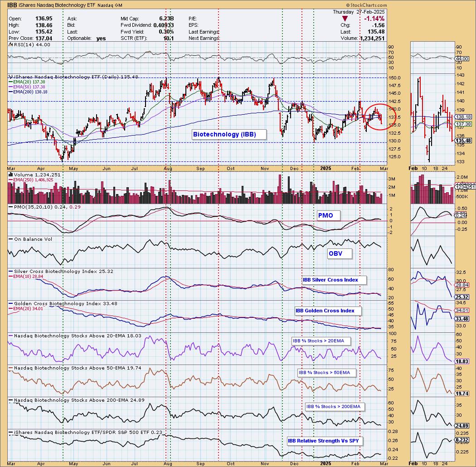Click the EMA(20) 34.01 legend entry
The image size is (476, 467).
tap(26, 308)
